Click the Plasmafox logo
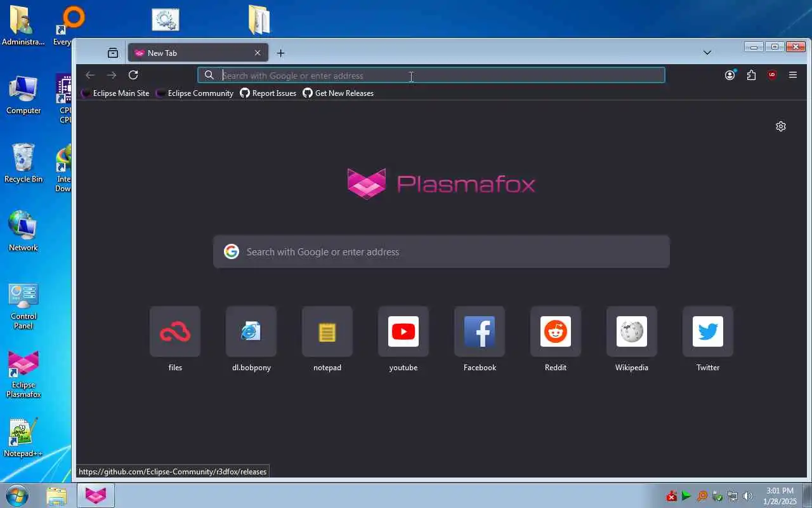812x508 pixels. 442,184
